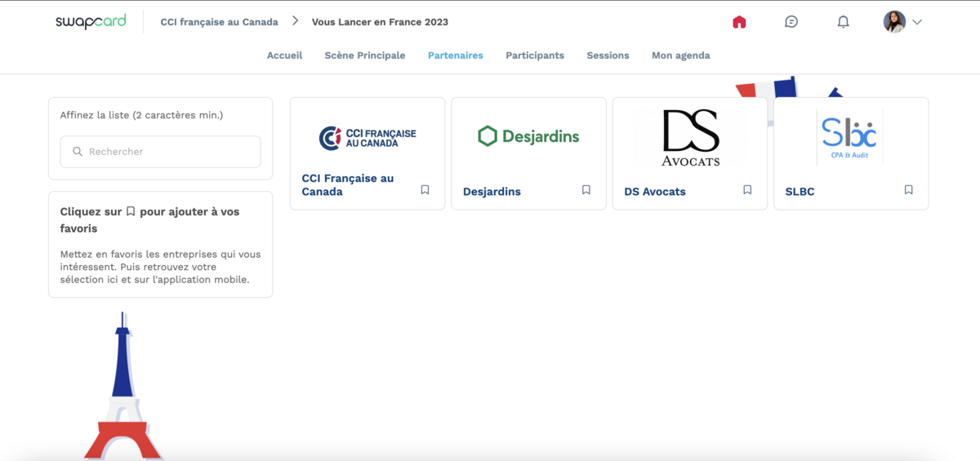Go to the Participants tab
This screenshot has width=980, height=461.
pyautogui.click(x=535, y=55)
